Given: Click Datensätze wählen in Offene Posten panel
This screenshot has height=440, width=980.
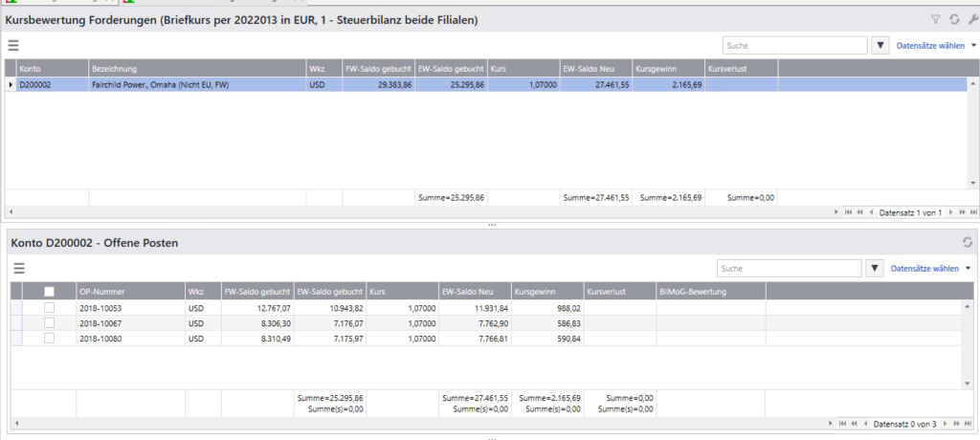Looking at the screenshot, I should pyautogui.click(x=924, y=269).
